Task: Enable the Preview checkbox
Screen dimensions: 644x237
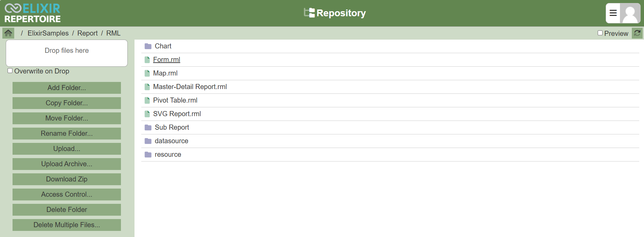Action: coord(600,33)
